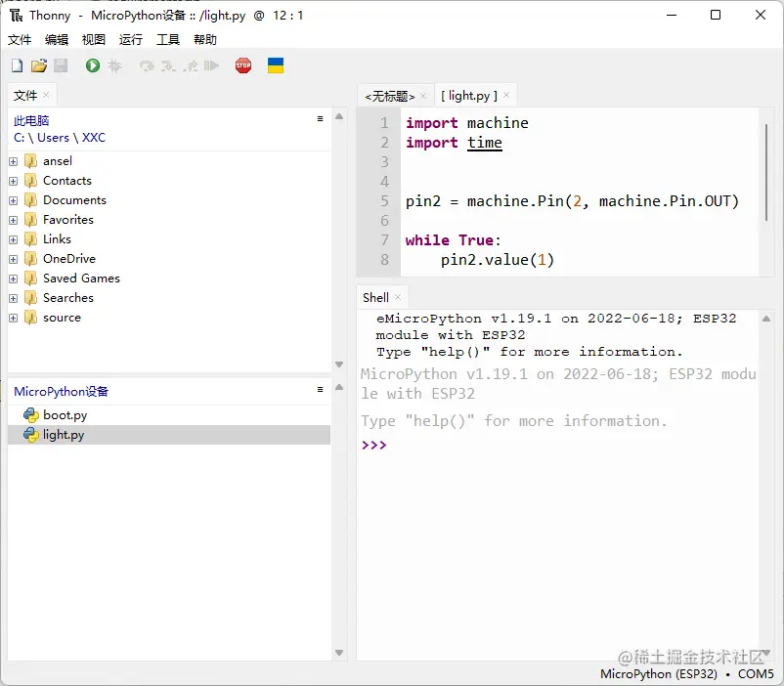The height and width of the screenshot is (686, 784).
Task: Click the Step Out debug icon
Action: (x=190, y=65)
